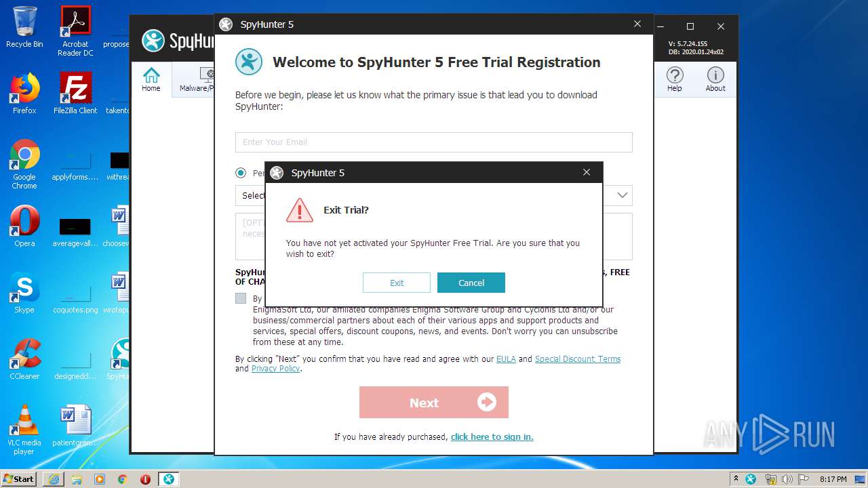Launch Skype from the desktop
The width and height of the screenshot is (868, 488).
[x=24, y=293]
